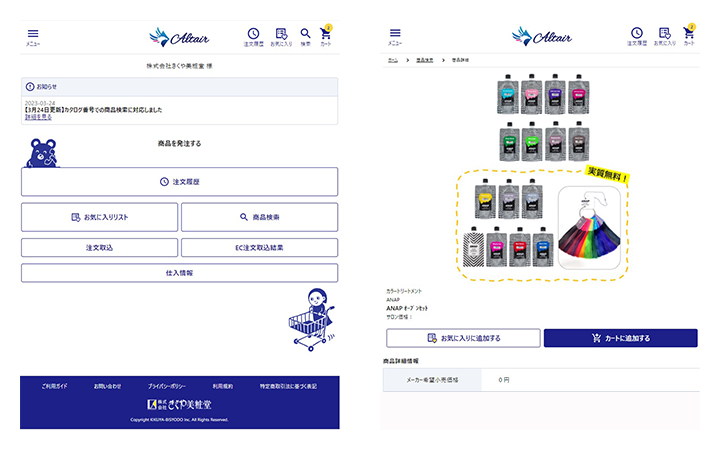Open the hamburger menu on left screen
720x450 pixels.
[33, 36]
